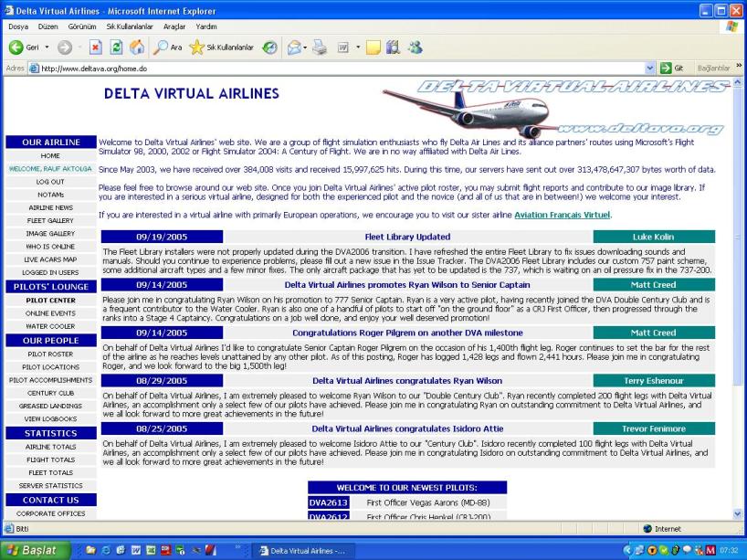This screenshot has width=747, height=560.
Task: Click the Excel icon in quick launch
Action: click(151, 551)
